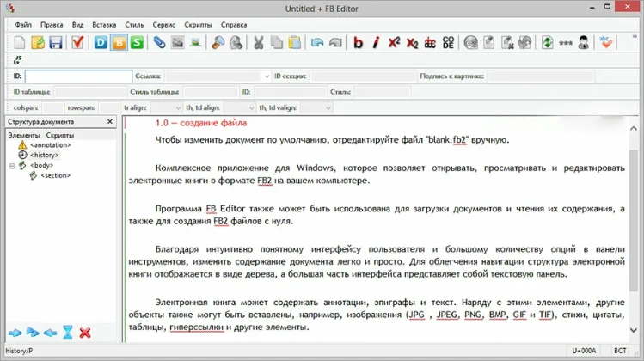Select the <section> tree item
The height and width of the screenshot is (361, 644).
[55, 175]
